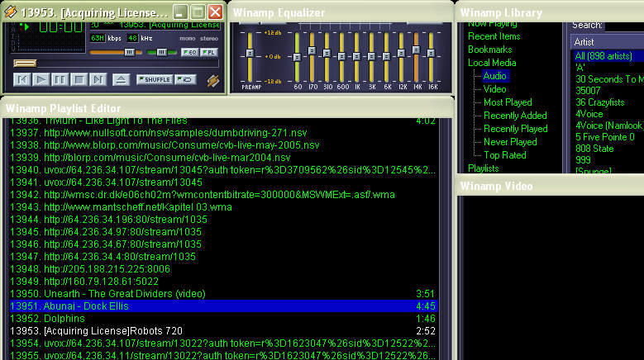
Task: Open the Recently Played view
Action: click(515, 128)
